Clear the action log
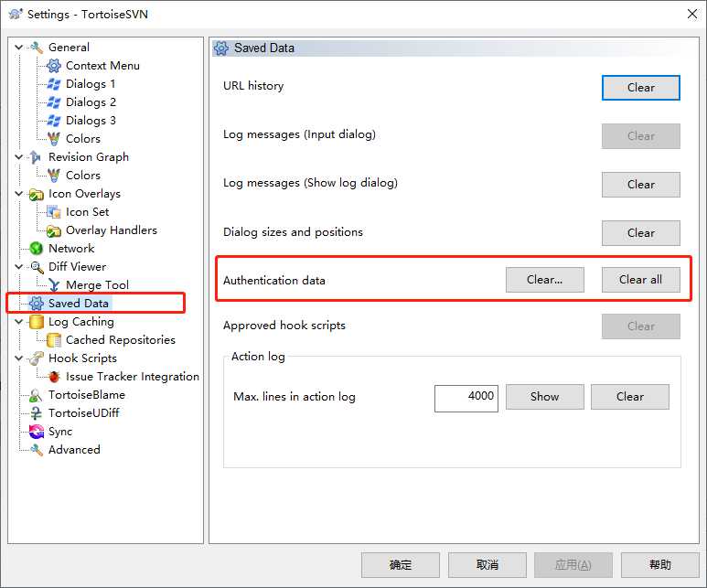The image size is (707, 588). tap(630, 397)
